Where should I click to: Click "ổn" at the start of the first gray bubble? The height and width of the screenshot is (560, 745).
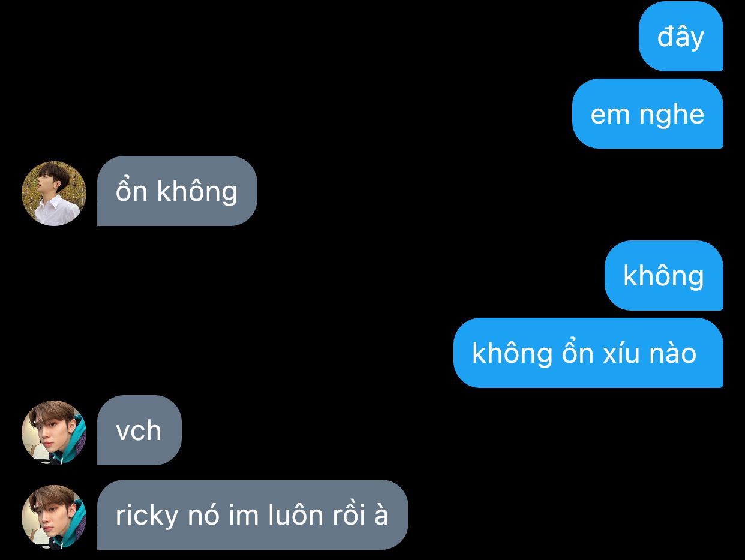point(131,191)
